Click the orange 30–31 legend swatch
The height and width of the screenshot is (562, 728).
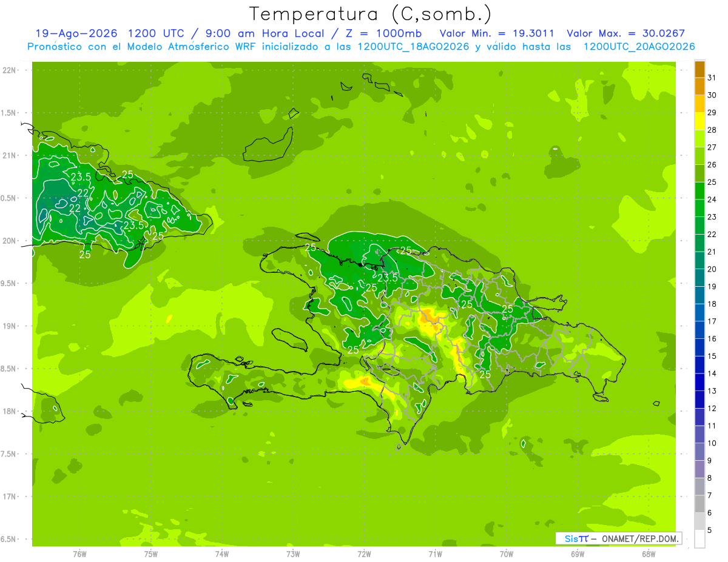click(x=699, y=87)
